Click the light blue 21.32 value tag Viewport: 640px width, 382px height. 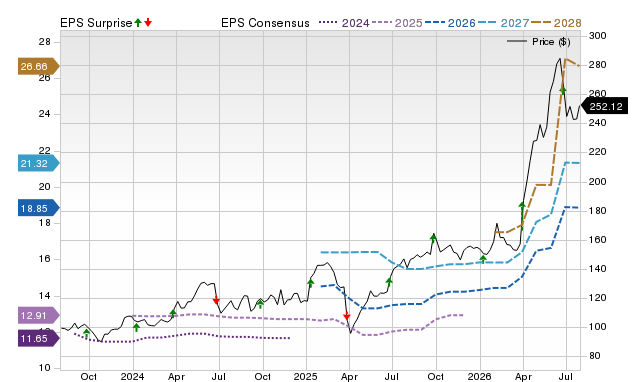(x=39, y=164)
